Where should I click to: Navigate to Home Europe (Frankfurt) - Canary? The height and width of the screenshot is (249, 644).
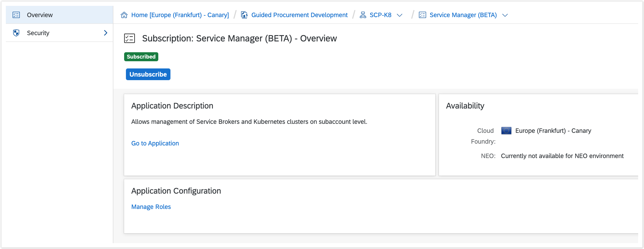(180, 15)
